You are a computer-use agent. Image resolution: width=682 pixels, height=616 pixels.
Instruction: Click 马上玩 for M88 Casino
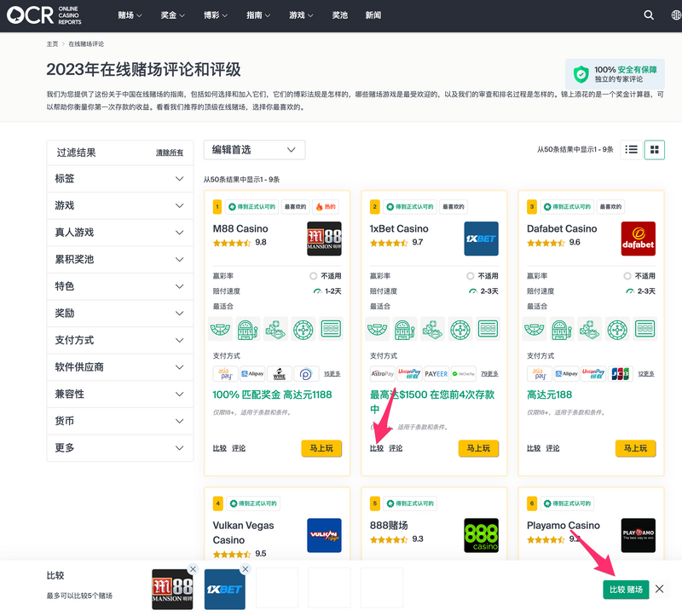[x=321, y=448]
